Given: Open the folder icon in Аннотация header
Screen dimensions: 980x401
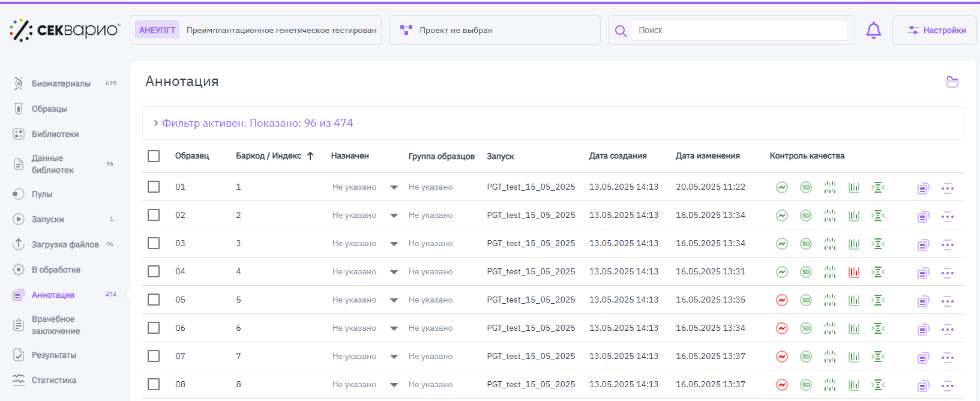Looking at the screenshot, I should 952,82.
